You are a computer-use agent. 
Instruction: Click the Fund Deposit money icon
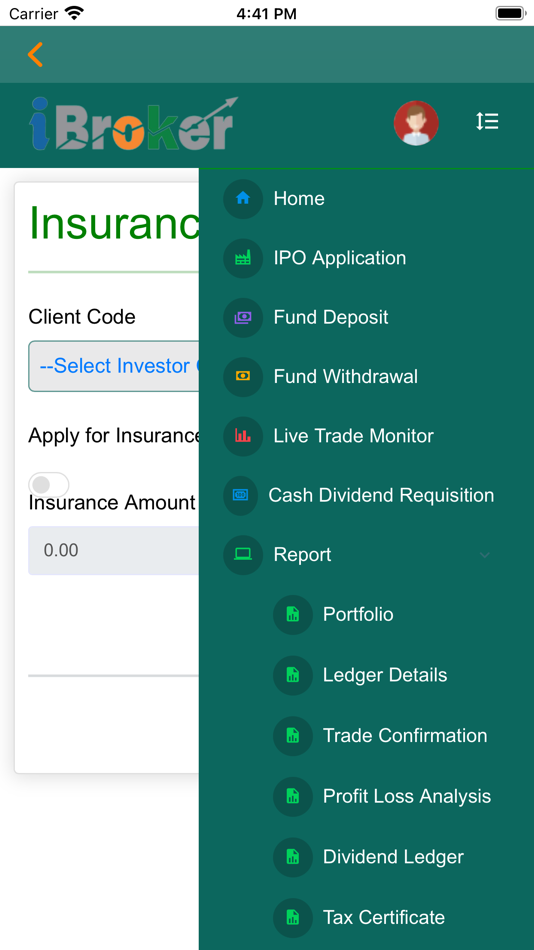[243, 317]
